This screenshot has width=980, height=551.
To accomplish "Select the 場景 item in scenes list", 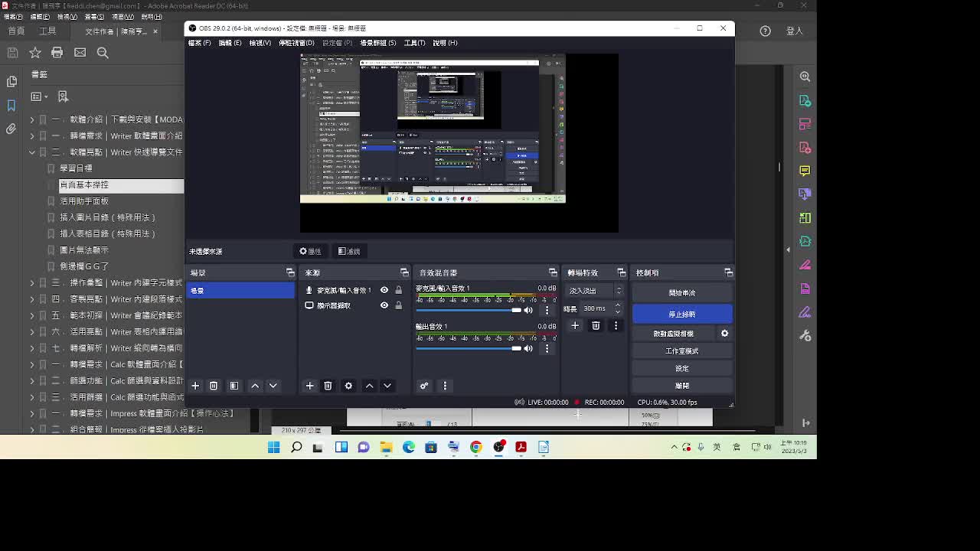I will tap(240, 291).
